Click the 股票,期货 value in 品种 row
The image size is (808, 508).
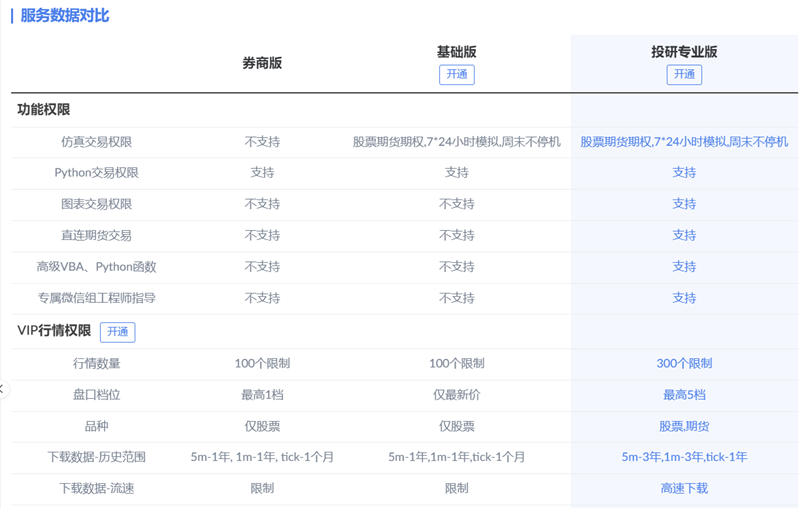pos(684,426)
